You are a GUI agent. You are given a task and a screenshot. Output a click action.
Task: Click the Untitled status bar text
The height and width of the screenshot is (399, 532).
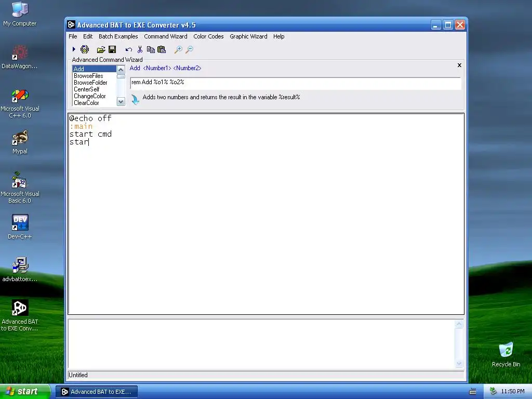[78, 375]
